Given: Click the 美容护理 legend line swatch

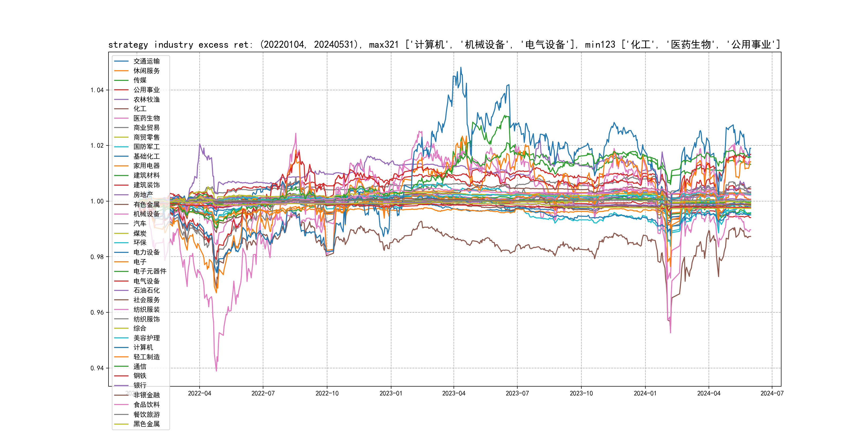Looking at the screenshot, I should coord(121,338).
